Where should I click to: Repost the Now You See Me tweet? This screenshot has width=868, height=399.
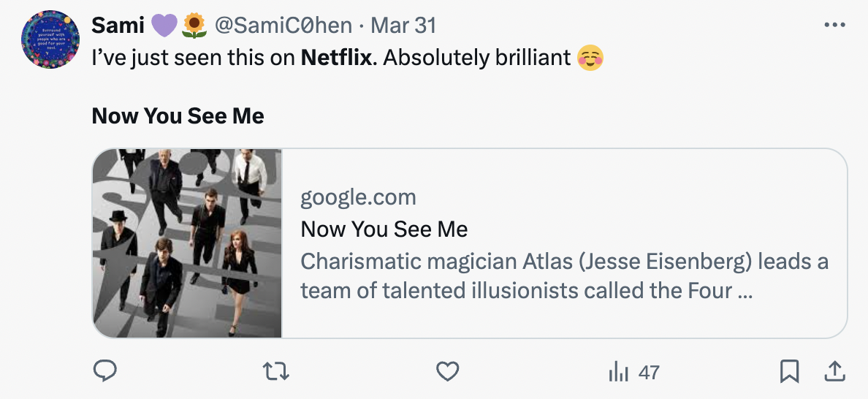point(277,372)
